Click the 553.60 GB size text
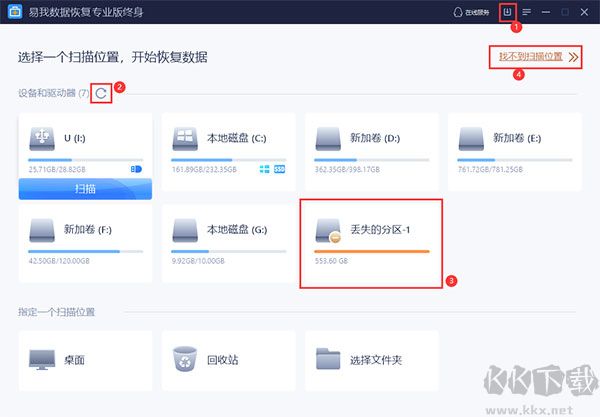 tap(331, 261)
